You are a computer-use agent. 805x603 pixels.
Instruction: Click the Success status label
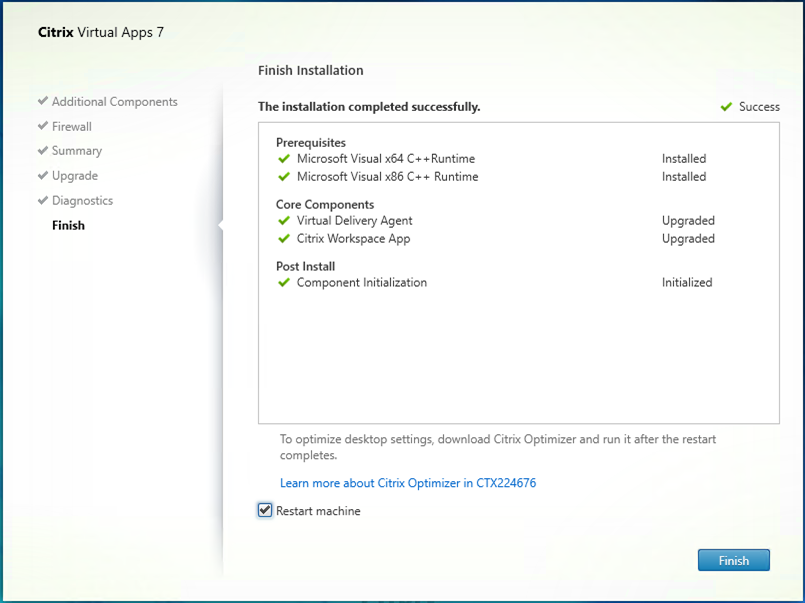coord(759,107)
